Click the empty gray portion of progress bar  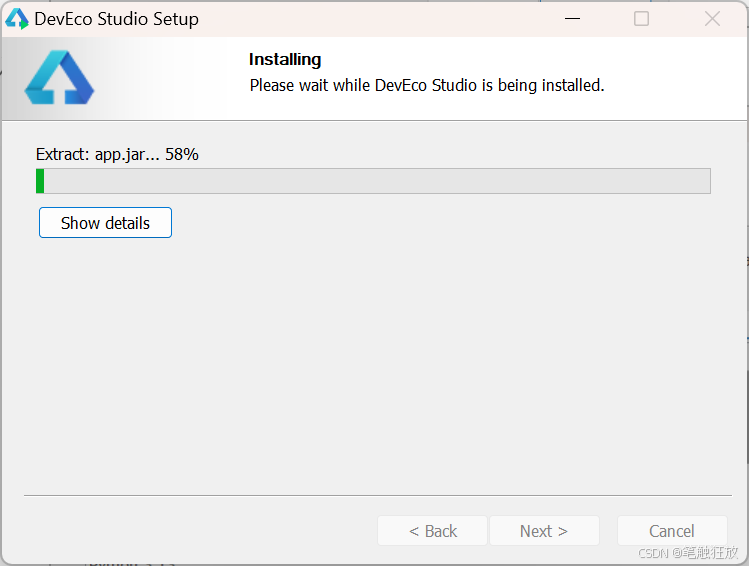point(377,181)
